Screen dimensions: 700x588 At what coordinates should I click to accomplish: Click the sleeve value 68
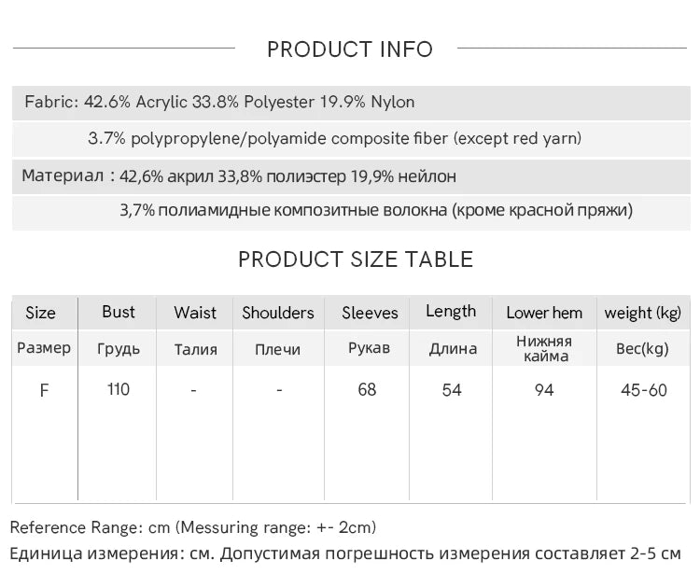click(367, 390)
